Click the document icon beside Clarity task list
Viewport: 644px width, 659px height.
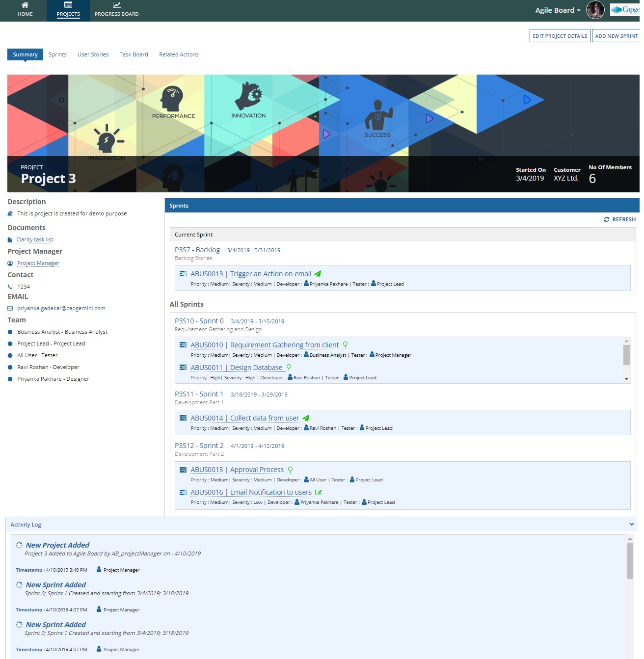coord(10,239)
